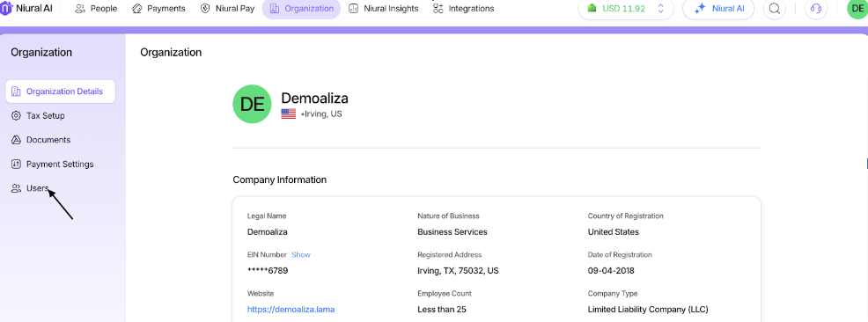Open the https://demoaliza.lama website link
This screenshot has width=868, height=322.
291,310
